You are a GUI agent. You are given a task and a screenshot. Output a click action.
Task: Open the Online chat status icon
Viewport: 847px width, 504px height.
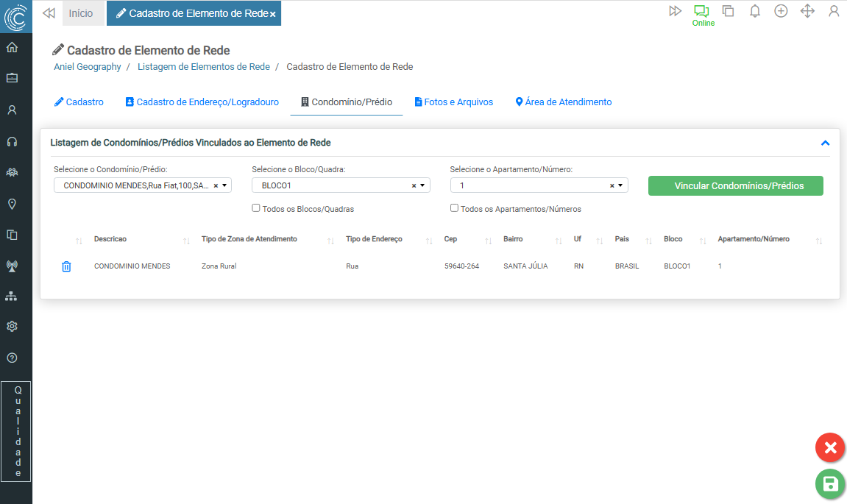[x=701, y=12]
